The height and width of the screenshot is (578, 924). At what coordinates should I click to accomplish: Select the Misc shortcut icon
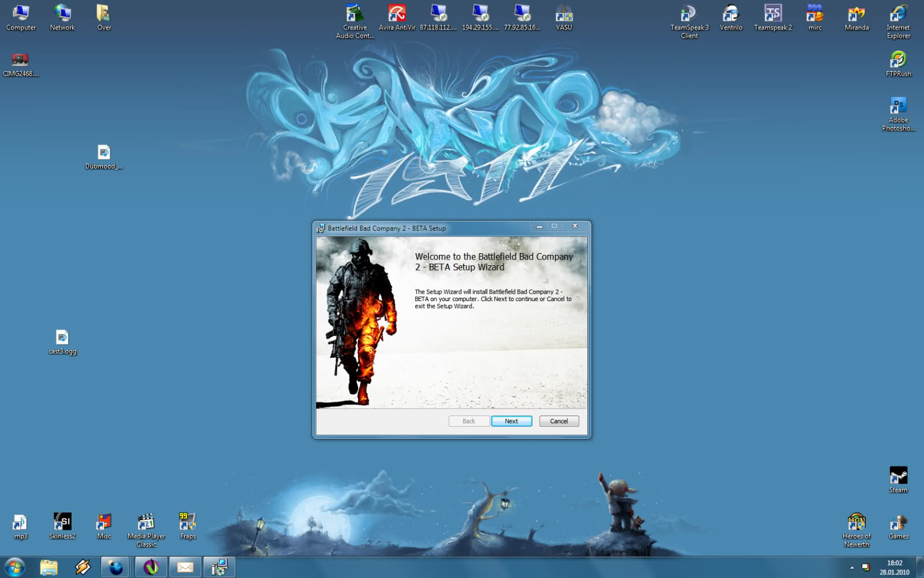(104, 527)
